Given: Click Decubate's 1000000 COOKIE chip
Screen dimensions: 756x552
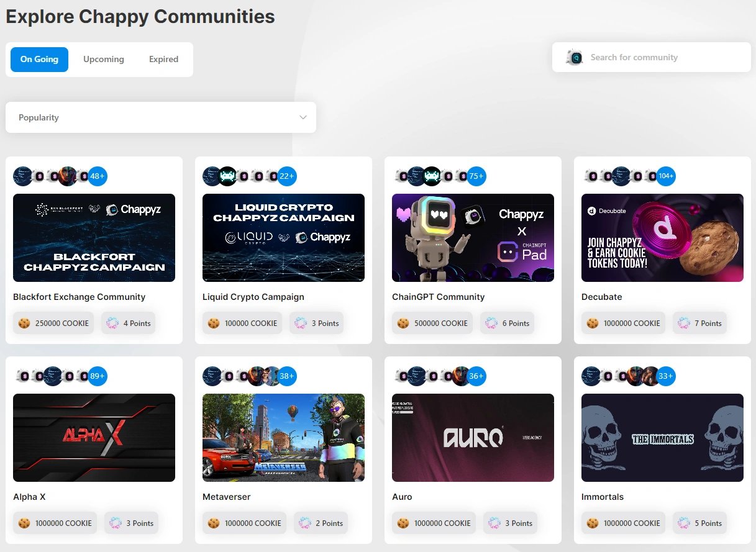Looking at the screenshot, I should pos(623,323).
